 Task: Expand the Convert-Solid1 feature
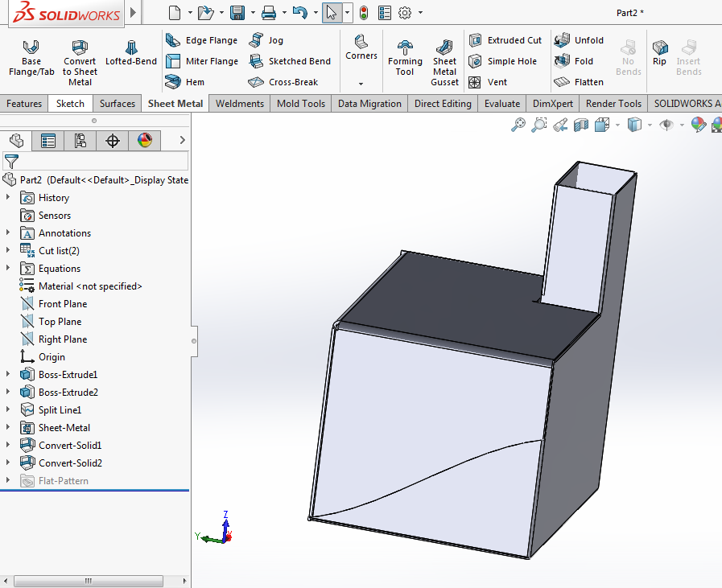pyautogui.click(x=8, y=445)
